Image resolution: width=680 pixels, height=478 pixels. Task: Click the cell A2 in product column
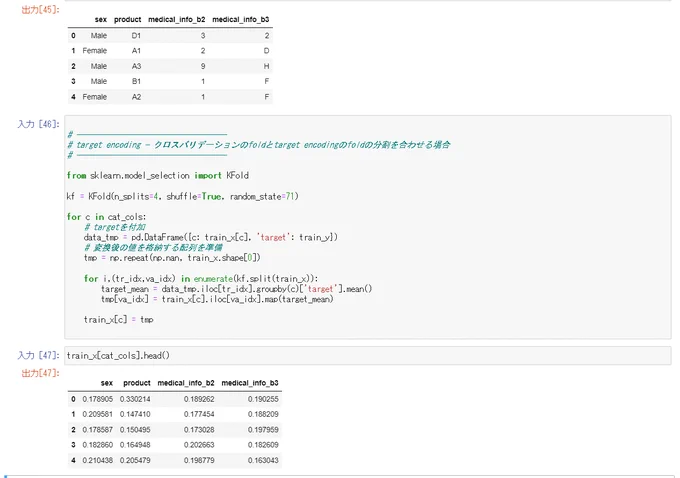coord(136,97)
